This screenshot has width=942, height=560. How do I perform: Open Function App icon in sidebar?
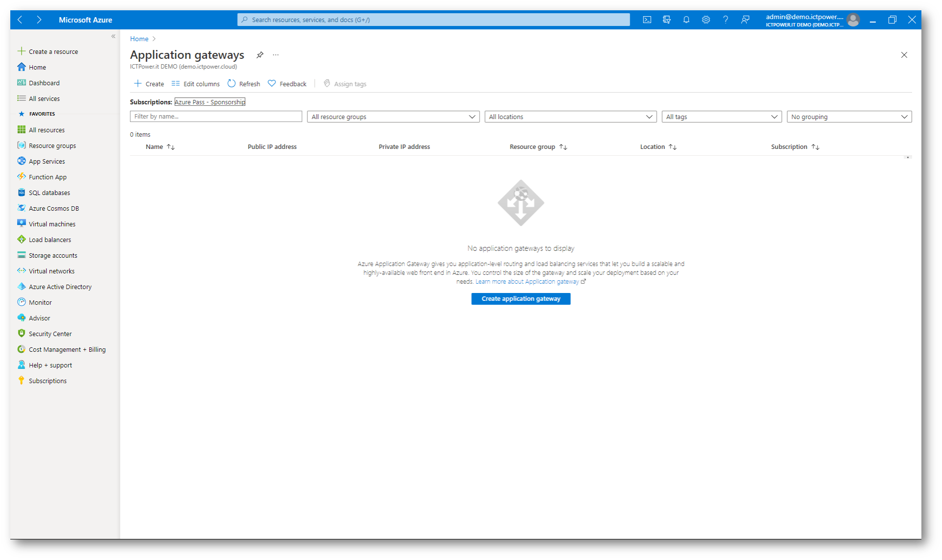coord(22,177)
